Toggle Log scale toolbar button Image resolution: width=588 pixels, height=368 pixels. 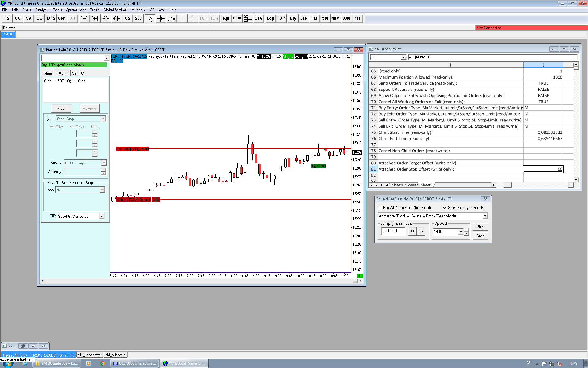(x=270, y=18)
